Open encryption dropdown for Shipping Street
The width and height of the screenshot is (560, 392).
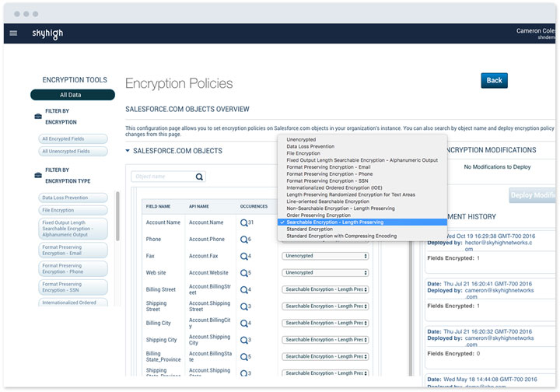325,306
